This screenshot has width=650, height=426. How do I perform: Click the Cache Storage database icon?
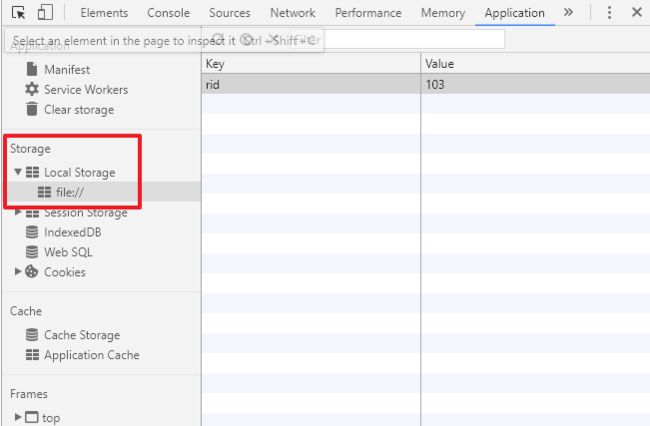click(x=32, y=335)
